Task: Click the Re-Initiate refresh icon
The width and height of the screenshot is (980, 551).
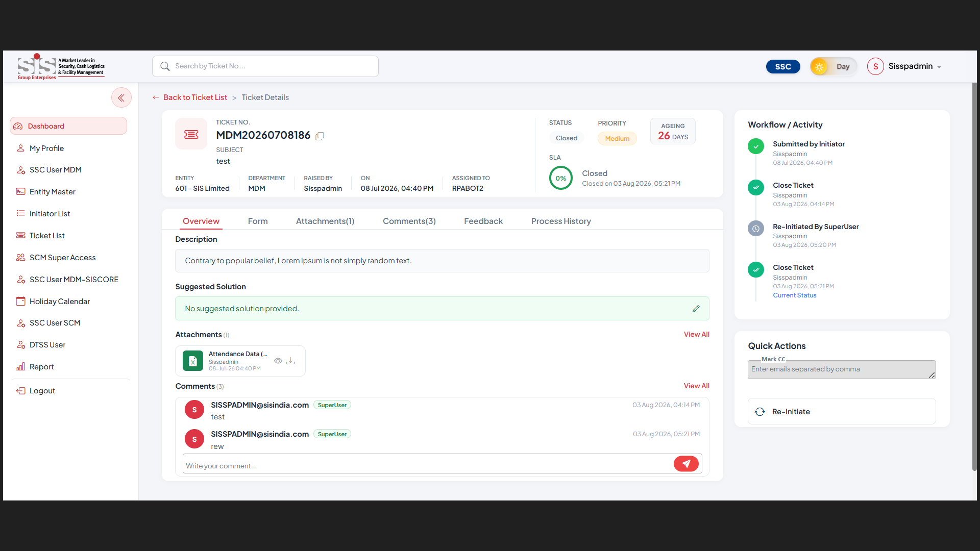Action: point(760,412)
